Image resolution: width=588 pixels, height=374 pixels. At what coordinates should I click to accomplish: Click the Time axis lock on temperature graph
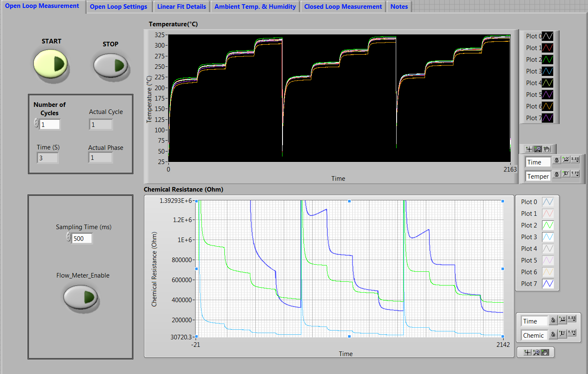click(x=556, y=160)
